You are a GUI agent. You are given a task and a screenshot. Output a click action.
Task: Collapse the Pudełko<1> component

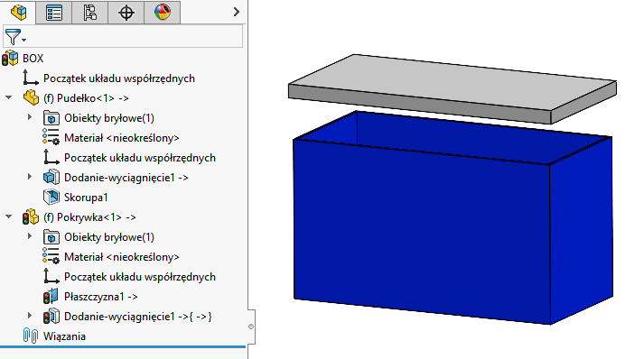coord(9,97)
